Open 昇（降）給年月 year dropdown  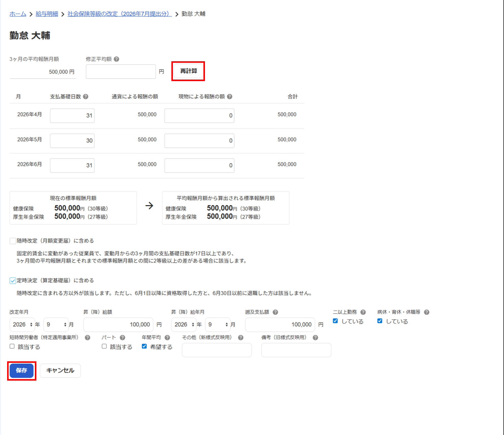coord(184,324)
